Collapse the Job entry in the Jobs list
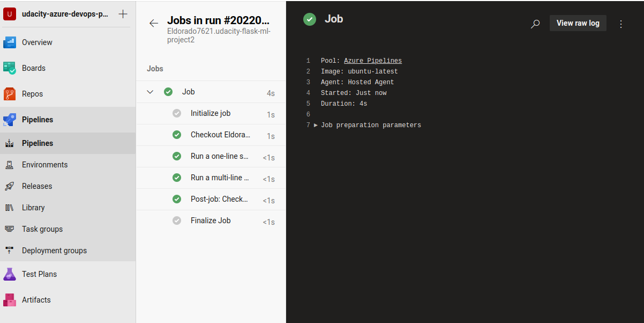The height and width of the screenshot is (323, 644). pos(150,91)
